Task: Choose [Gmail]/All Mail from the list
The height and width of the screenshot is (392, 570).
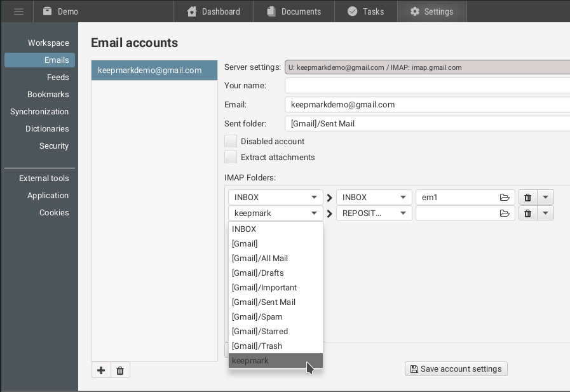Action: [x=260, y=259]
